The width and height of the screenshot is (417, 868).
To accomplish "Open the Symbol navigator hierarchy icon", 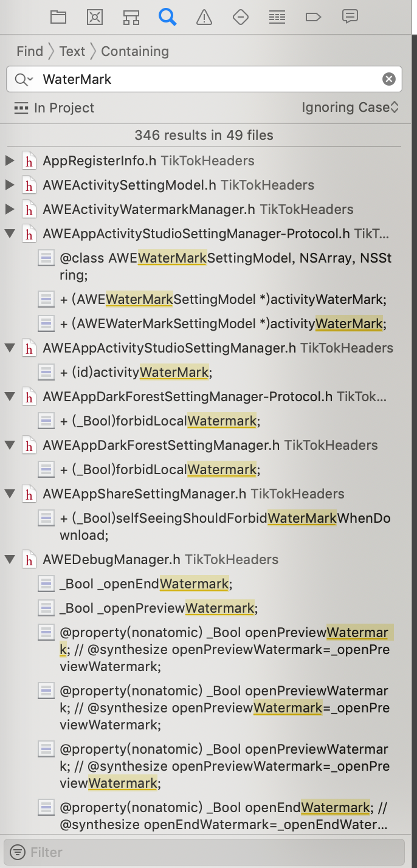I will [131, 17].
